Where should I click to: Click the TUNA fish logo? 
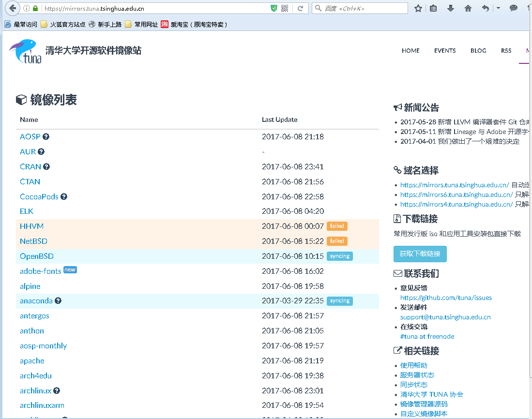26,51
